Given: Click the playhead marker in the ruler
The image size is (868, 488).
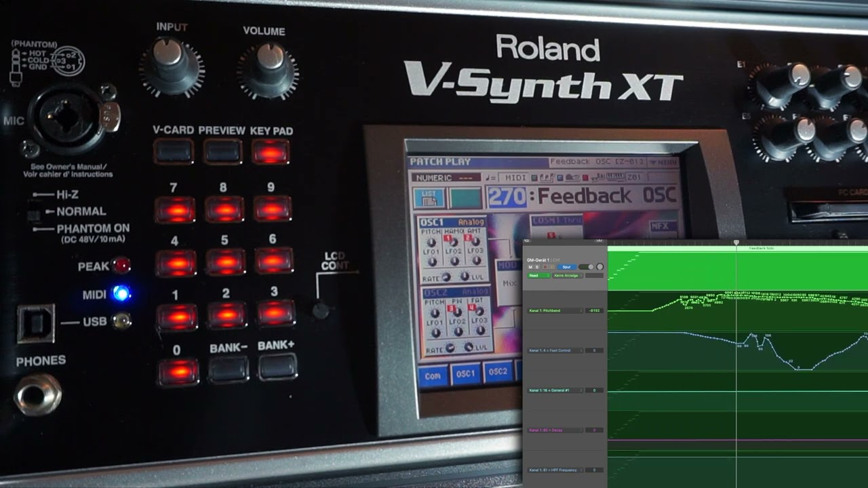Looking at the screenshot, I should click(x=736, y=242).
